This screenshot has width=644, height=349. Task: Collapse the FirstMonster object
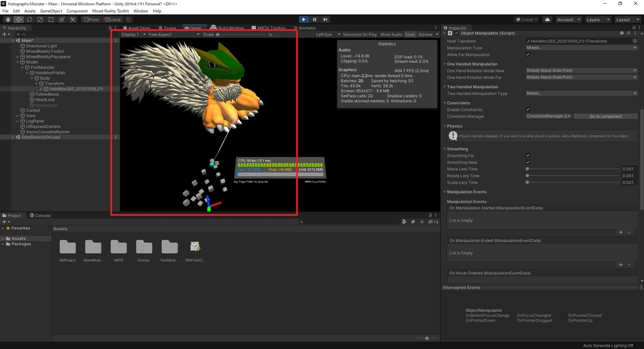[22, 67]
